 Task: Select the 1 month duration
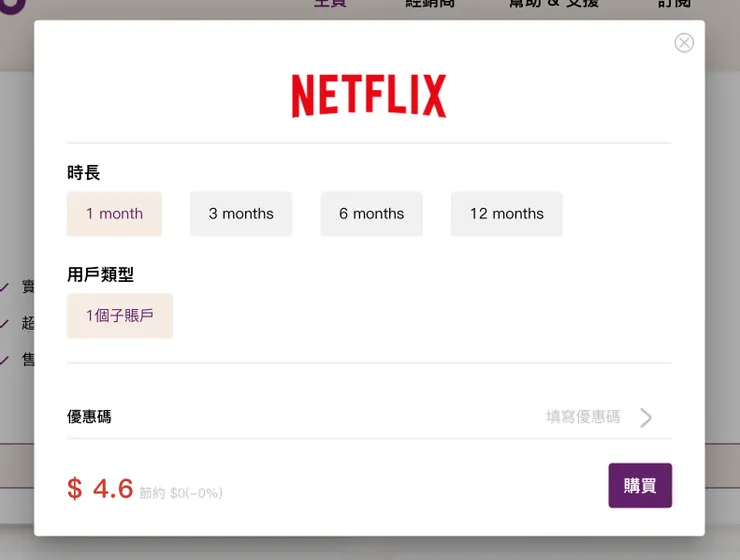[x=114, y=214]
